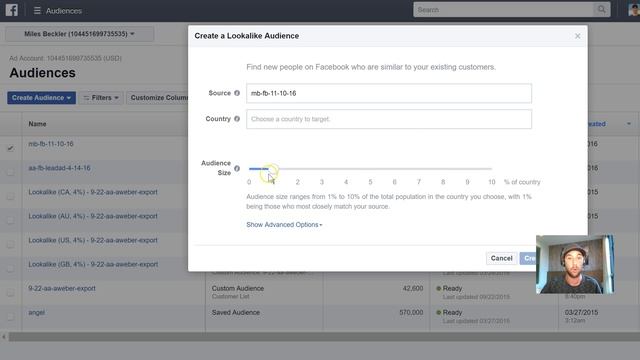640x360 pixels.
Task: Check the Lookalike (AU, 4%) row checkbox
Action: pos(11,220)
